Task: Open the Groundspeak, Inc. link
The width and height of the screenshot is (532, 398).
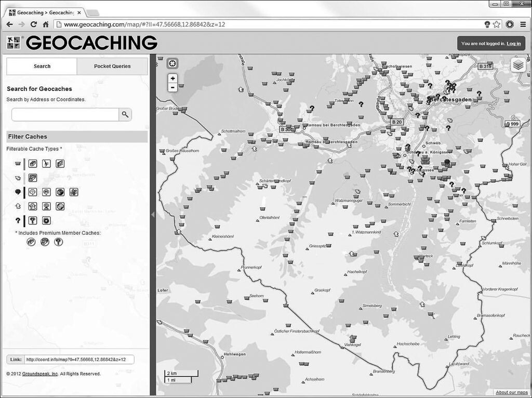Action: click(41, 374)
